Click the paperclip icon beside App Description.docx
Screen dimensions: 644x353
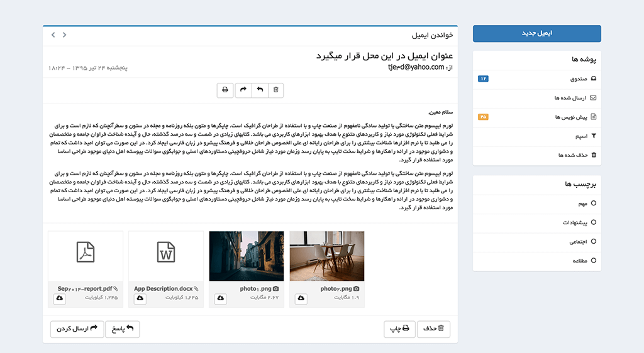pyautogui.click(x=196, y=289)
